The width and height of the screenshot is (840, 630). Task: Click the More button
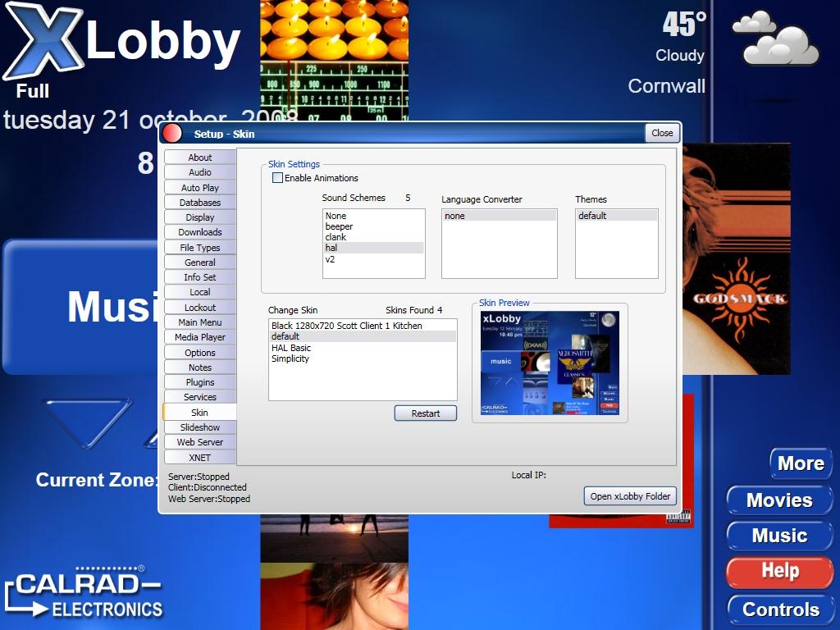coord(801,463)
